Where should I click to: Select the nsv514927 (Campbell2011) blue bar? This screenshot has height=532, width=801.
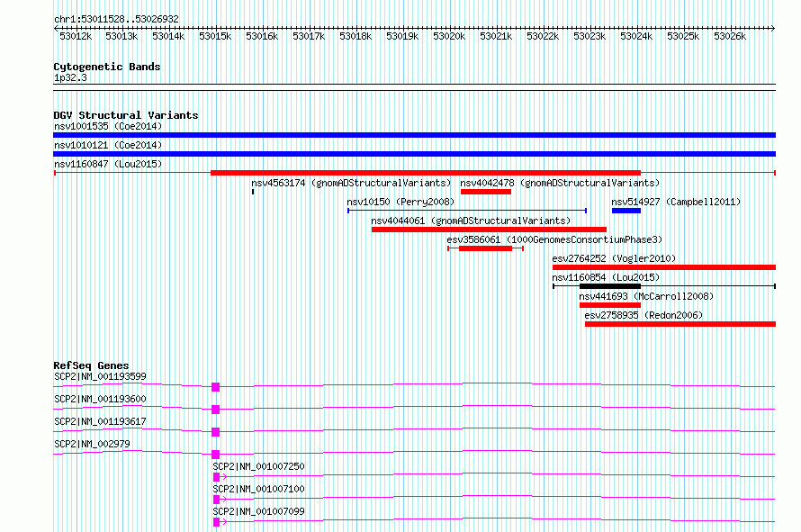tap(626, 211)
